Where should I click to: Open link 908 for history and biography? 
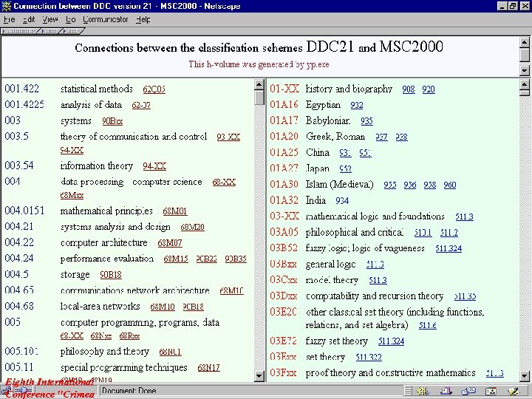409,89
